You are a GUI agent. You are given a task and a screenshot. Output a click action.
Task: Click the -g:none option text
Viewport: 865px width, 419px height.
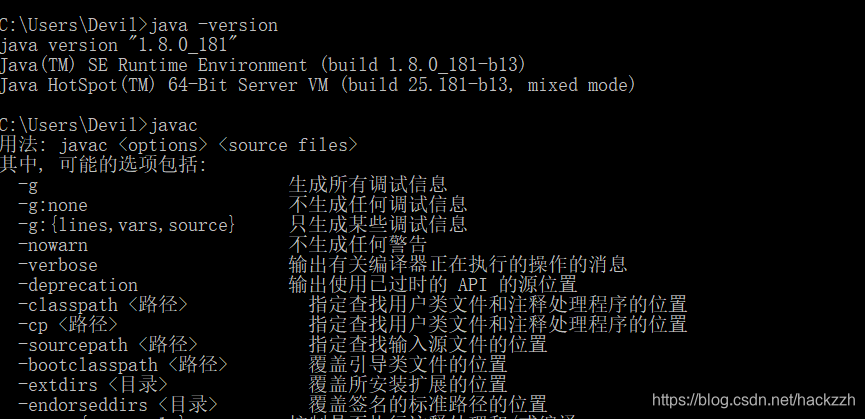53,205
